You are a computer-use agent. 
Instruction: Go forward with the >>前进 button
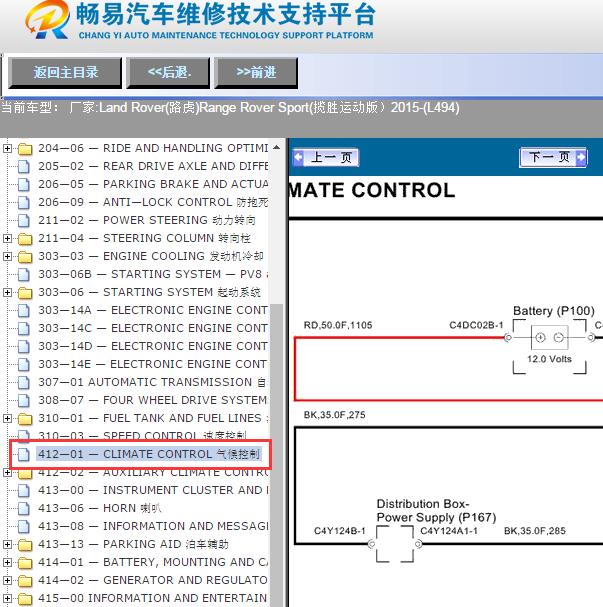[256, 73]
